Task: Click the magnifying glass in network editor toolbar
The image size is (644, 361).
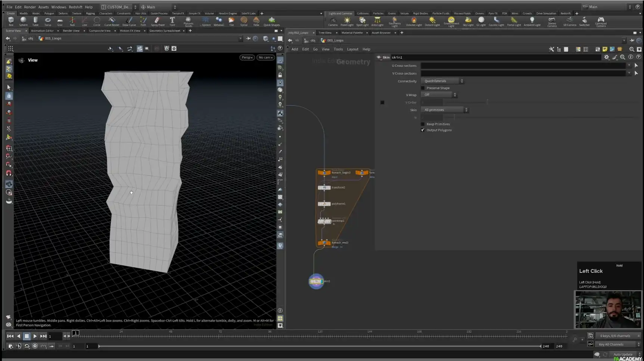Action: [x=632, y=49]
